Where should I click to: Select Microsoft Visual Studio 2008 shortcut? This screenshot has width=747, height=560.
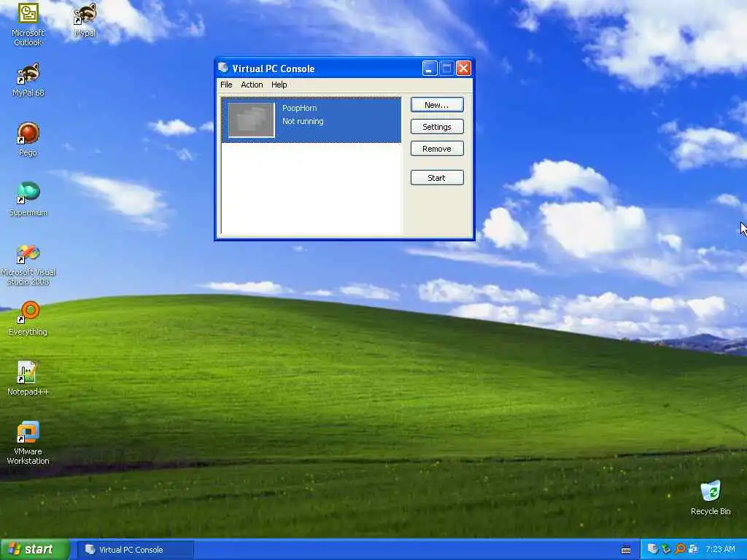click(28, 265)
